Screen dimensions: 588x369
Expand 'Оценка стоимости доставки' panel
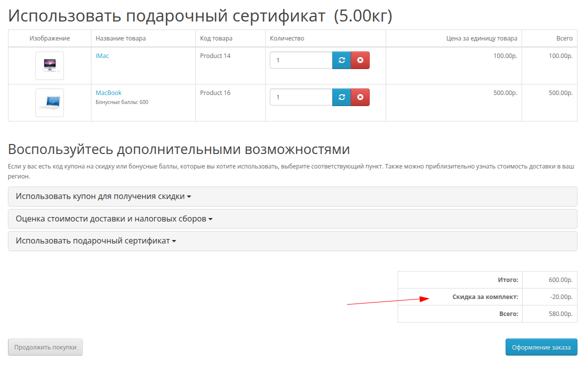tap(114, 219)
